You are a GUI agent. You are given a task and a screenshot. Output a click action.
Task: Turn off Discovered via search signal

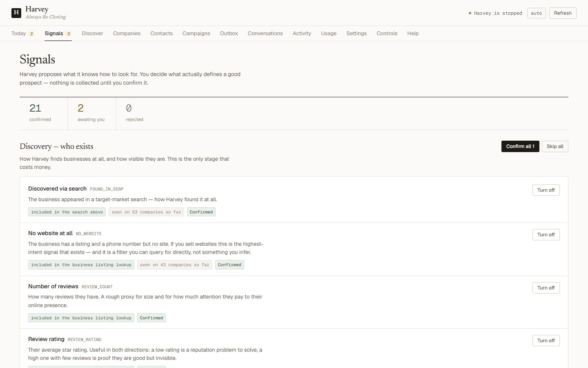[546, 190]
